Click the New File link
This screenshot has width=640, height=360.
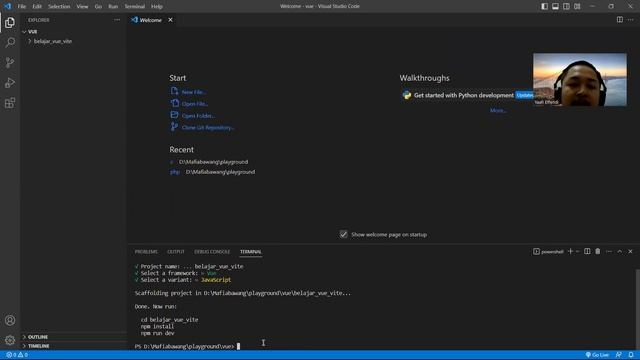[193, 92]
